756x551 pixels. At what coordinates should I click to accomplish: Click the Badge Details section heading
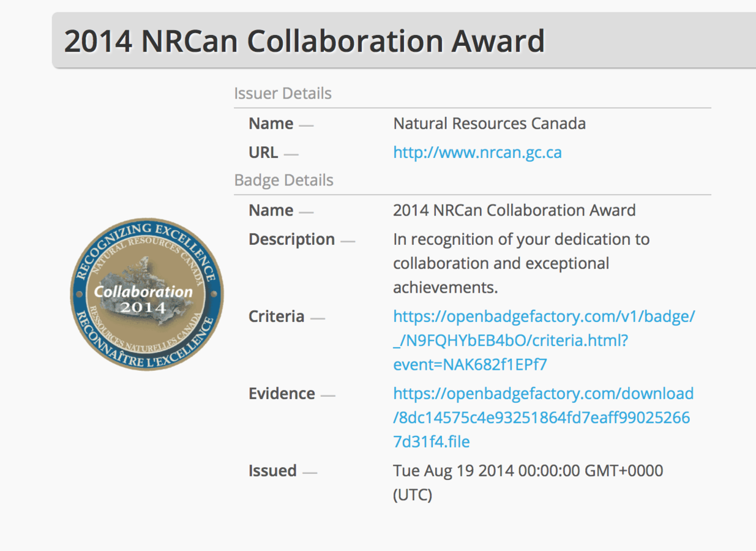point(284,181)
